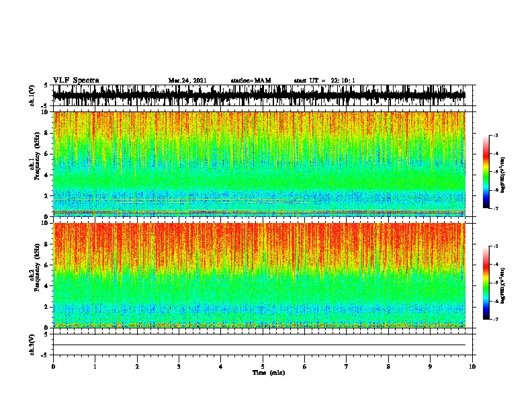Click the lower color scale bar for ch.2
This screenshot has width=532, height=411.
486,283
